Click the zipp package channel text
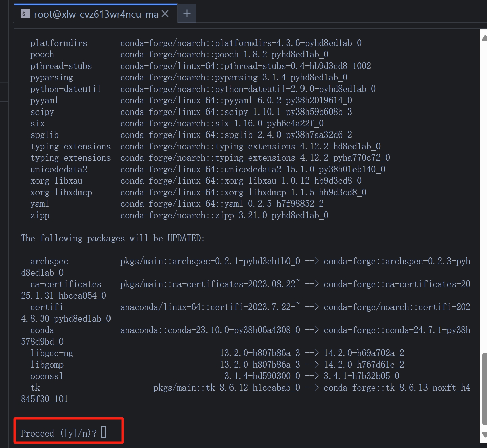The image size is (487, 448). coord(224,215)
